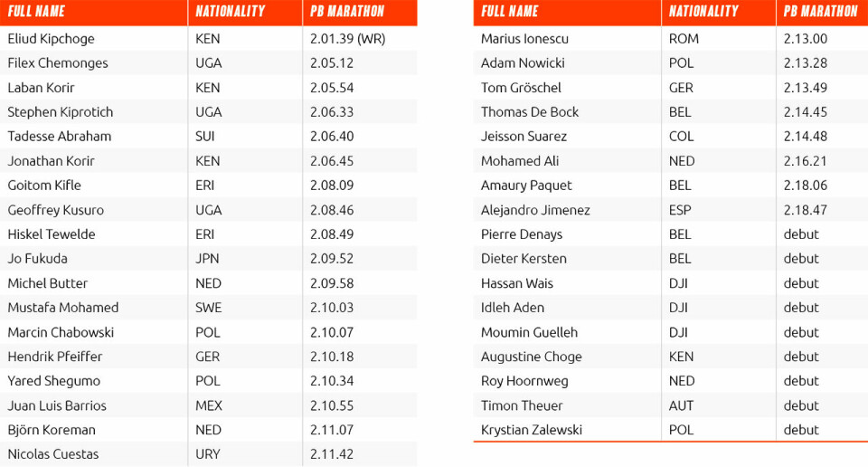Select Nicolas Cuestas URY nationality cell
This screenshot has height=467, width=868.
coord(208,454)
